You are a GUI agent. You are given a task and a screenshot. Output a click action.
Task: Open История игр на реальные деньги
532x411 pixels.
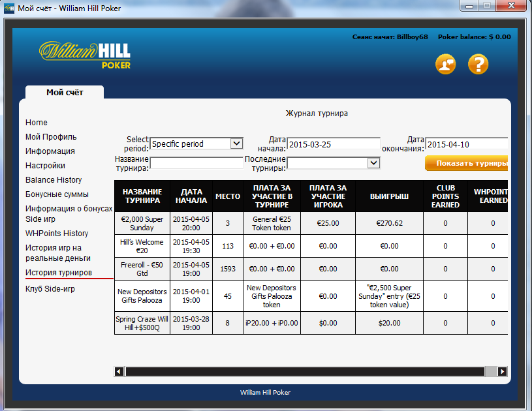[58, 253]
